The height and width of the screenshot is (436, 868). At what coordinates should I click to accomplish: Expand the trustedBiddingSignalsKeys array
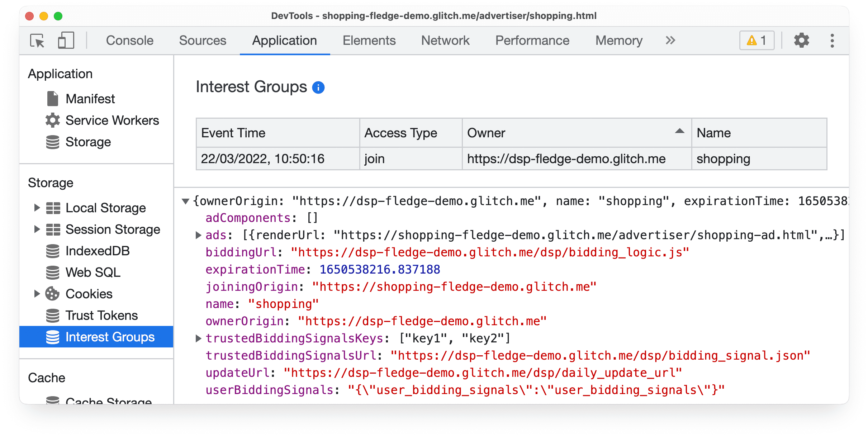pyautogui.click(x=198, y=337)
